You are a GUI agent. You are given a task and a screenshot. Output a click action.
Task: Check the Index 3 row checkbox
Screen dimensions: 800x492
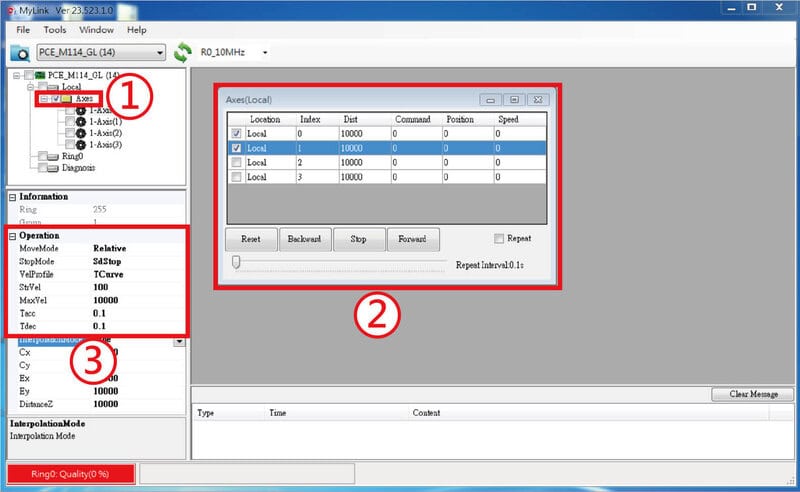(x=236, y=177)
